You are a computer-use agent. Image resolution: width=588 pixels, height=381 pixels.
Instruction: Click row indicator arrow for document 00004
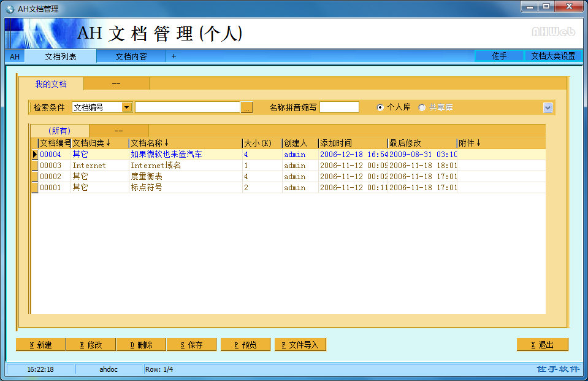pos(35,154)
